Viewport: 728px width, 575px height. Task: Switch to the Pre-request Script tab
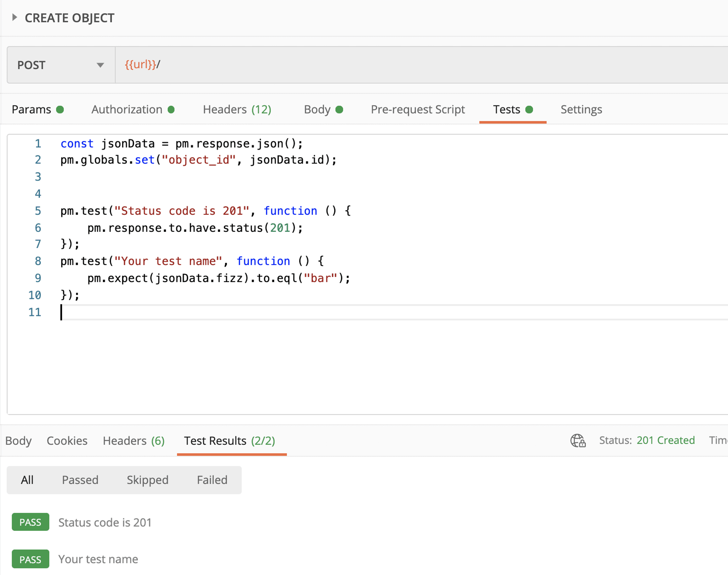pos(418,109)
